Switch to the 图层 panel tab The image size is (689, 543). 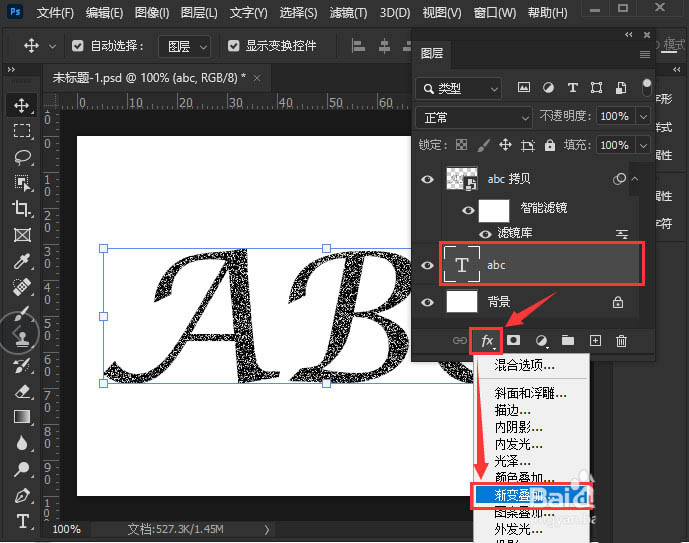pos(432,54)
